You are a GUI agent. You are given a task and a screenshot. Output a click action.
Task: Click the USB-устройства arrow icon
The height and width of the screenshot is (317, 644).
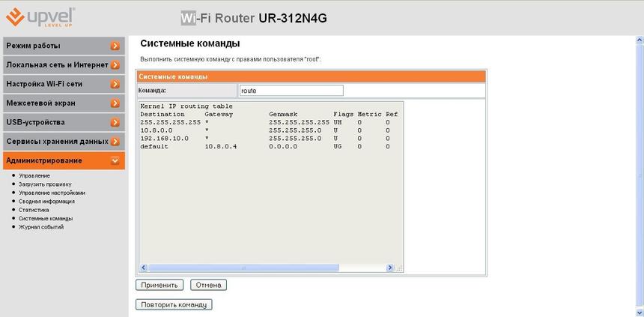click(115, 122)
